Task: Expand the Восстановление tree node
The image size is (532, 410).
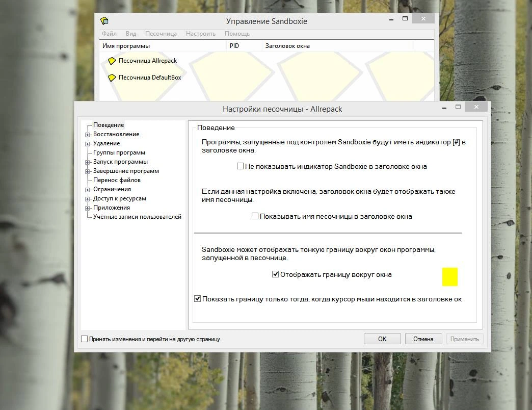Action: (x=87, y=135)
